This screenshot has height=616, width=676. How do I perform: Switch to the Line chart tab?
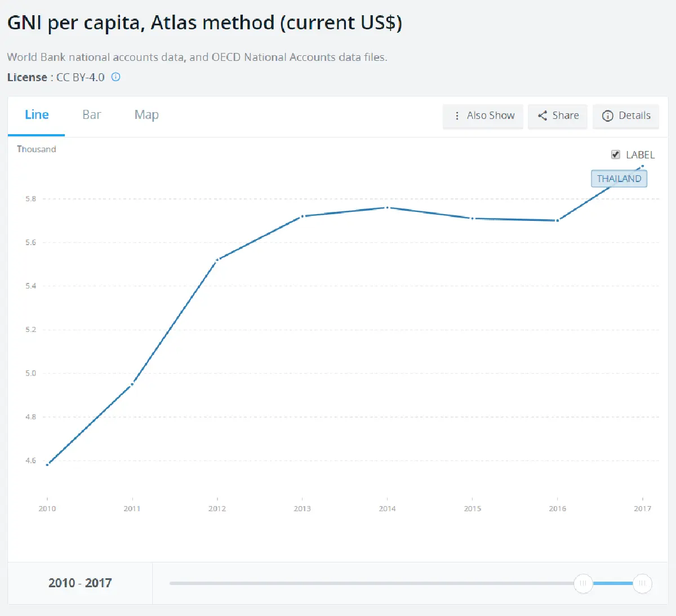[37, 115]
